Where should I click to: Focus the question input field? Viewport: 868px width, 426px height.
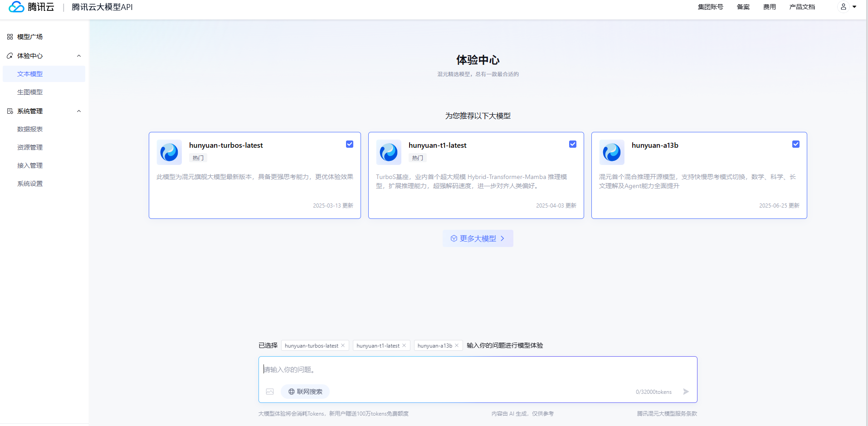coord(478,370)
